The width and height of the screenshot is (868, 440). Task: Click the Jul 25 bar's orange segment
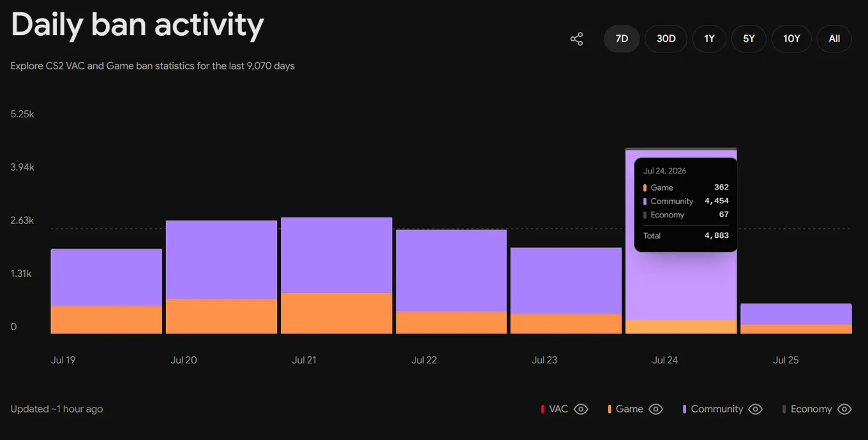796,329
